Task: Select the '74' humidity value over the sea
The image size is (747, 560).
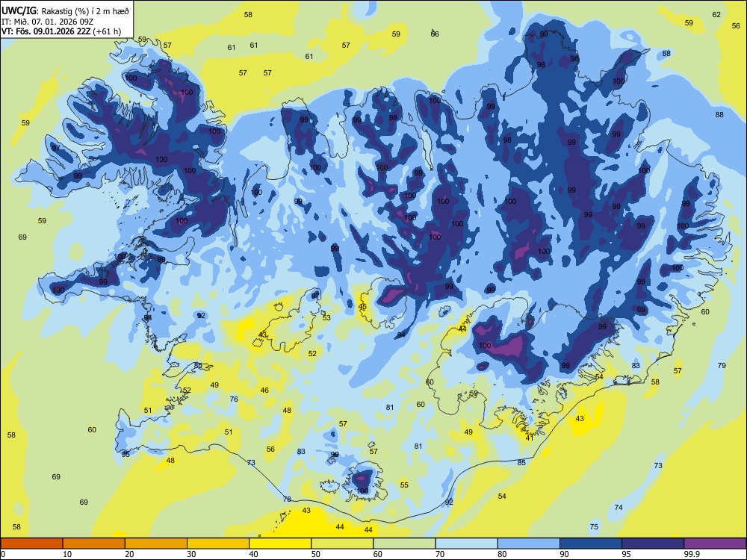Action: click(619, 507)
